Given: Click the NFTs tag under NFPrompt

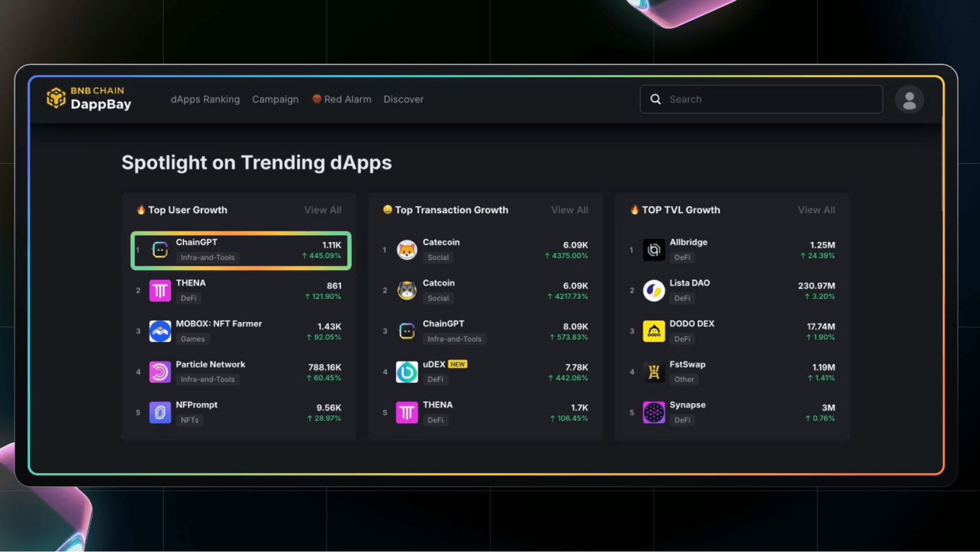Looking at the screenshot, I should click(x=189, y=420).
